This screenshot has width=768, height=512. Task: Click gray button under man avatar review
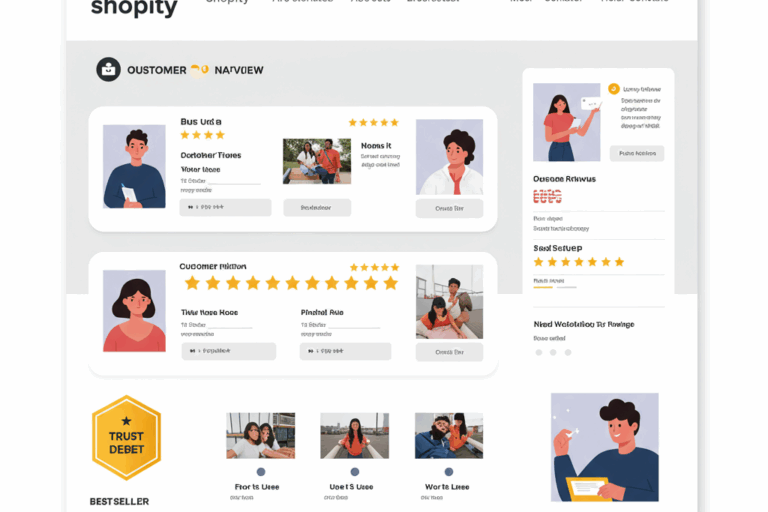(x=225, y=207)
